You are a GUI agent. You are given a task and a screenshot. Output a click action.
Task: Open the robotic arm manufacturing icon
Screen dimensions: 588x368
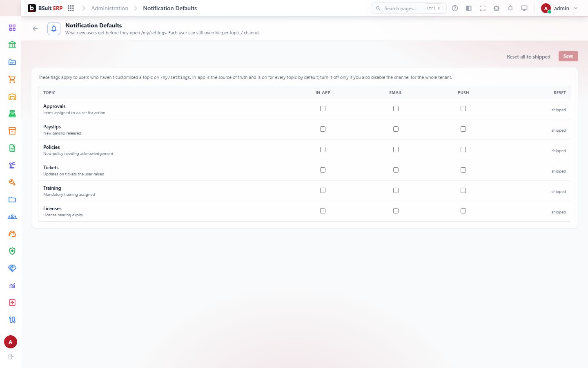12,165
